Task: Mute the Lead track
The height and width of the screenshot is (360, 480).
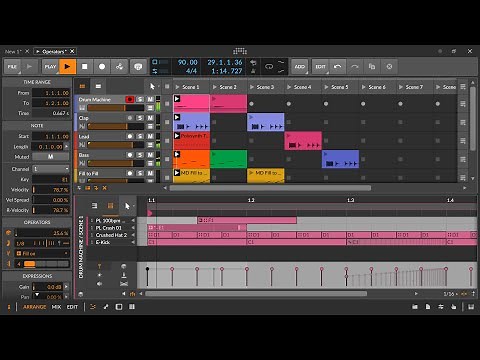Action: [150, 136]
